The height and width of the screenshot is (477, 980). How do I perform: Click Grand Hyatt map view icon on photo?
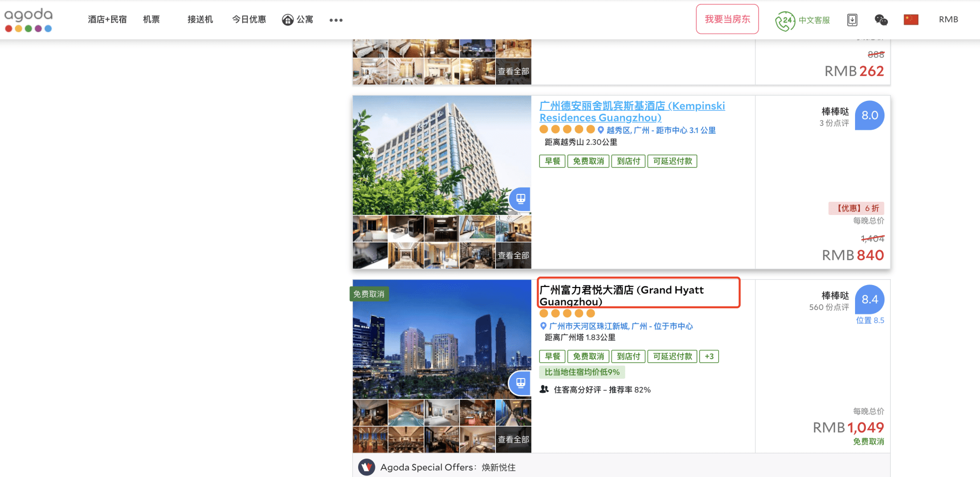[520, 383]
